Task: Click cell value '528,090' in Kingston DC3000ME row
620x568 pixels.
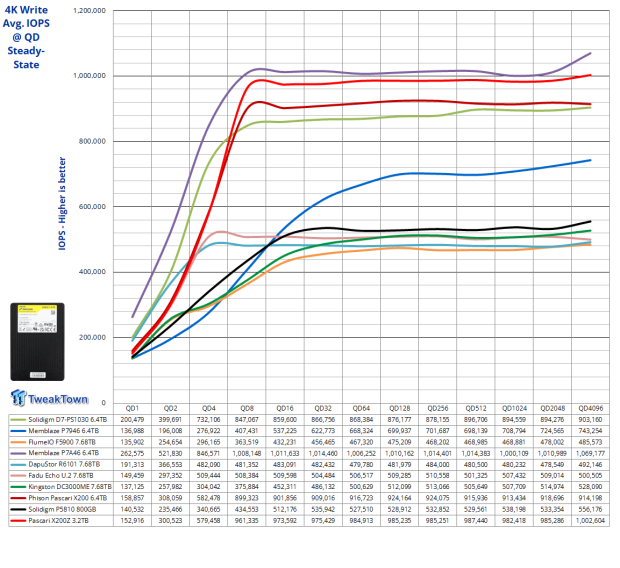Action: pos(591,487)
